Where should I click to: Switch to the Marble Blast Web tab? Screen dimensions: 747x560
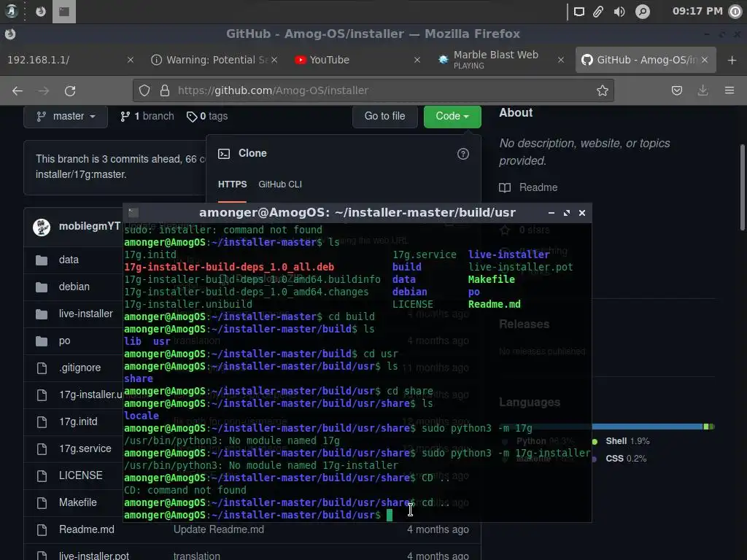(500, 60)
